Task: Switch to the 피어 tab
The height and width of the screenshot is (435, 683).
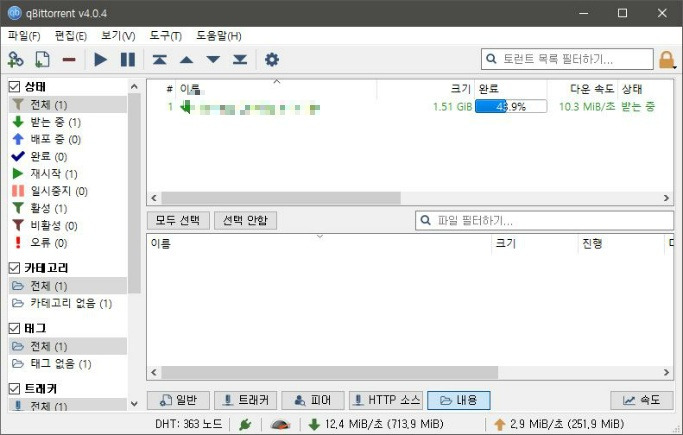Action: (312, 400)
